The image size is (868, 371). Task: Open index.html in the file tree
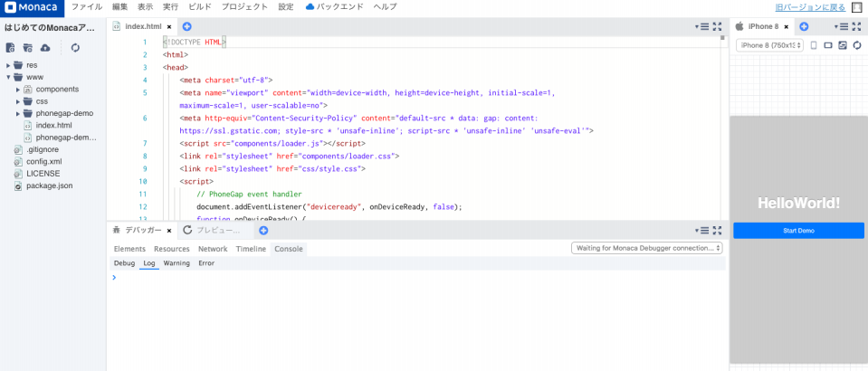[53, 125]
